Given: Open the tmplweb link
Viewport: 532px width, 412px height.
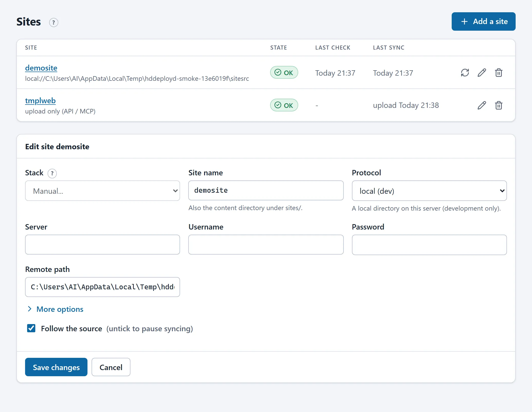Looking at the screenshot, I should pyautogui.click(x=40, y=101).
